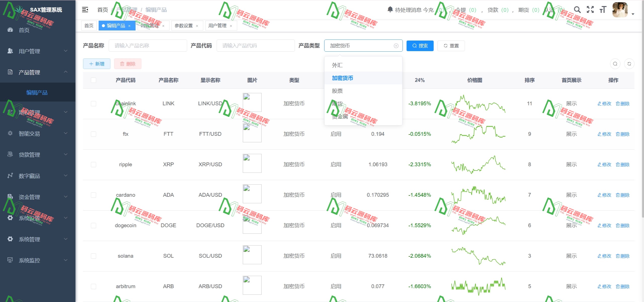Select the ripple row checkbox
This screenshot has width=644, height=302.
click(94, 165)
